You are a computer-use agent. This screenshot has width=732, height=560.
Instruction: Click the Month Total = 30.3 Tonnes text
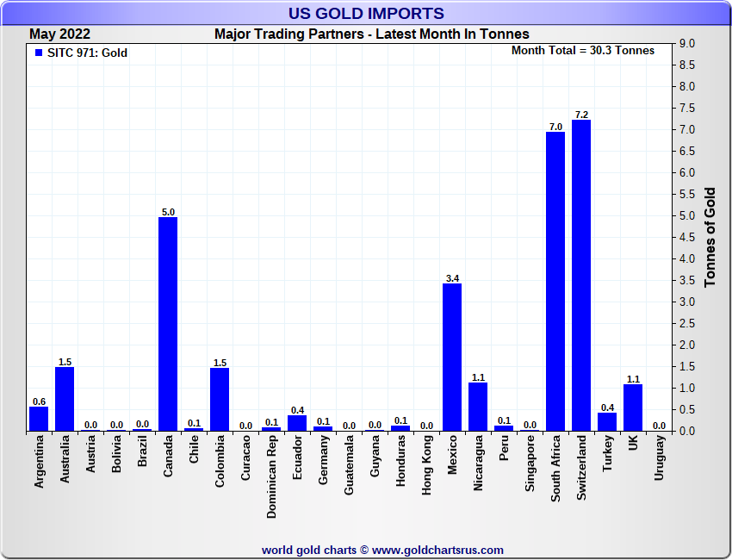(x=582, y=51)
